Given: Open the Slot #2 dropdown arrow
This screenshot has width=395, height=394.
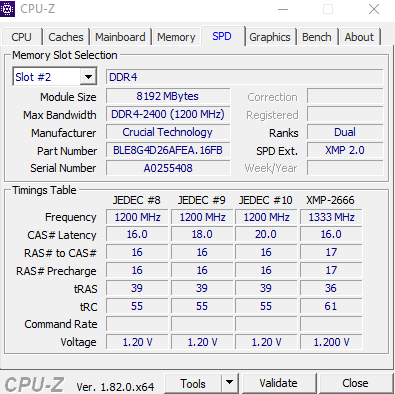Looking at the screenshot, I should (x=88, y=77).
